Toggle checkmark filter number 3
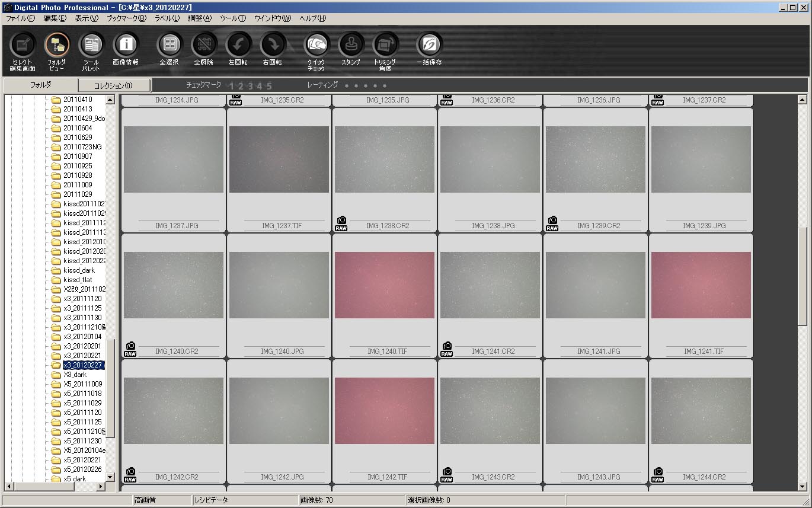The image size is (812, 508). [250, 86]
